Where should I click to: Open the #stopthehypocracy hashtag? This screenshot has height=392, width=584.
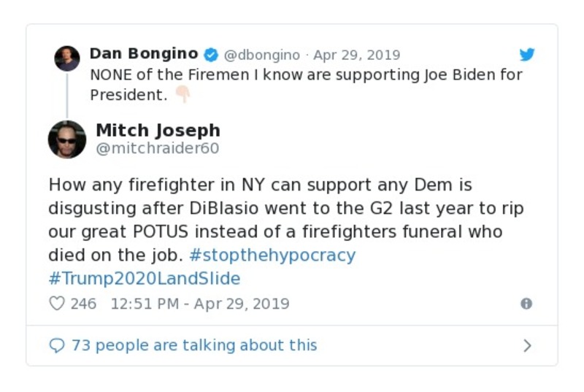tap(272, 255)
